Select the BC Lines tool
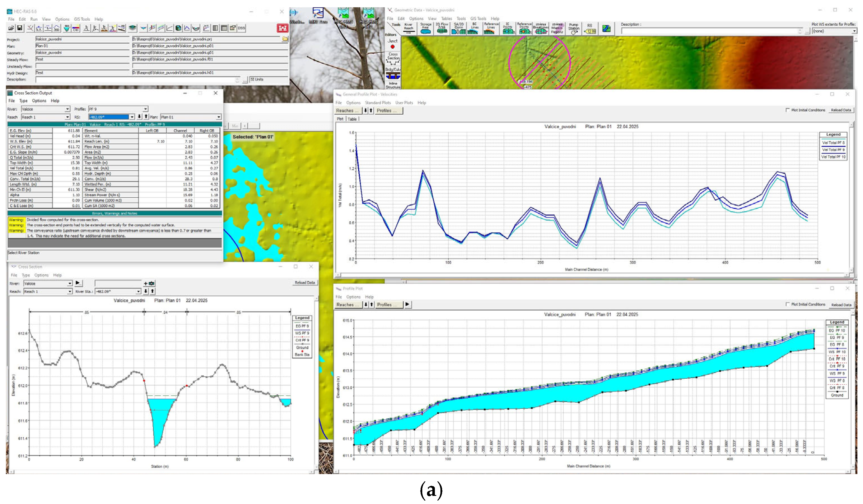Viewport: 863px width, 504px height. 474,29
